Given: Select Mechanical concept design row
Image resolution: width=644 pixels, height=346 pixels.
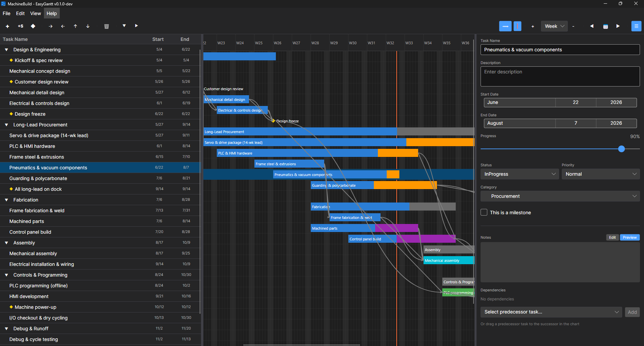Looking at the screenshot, I should 100,71.
